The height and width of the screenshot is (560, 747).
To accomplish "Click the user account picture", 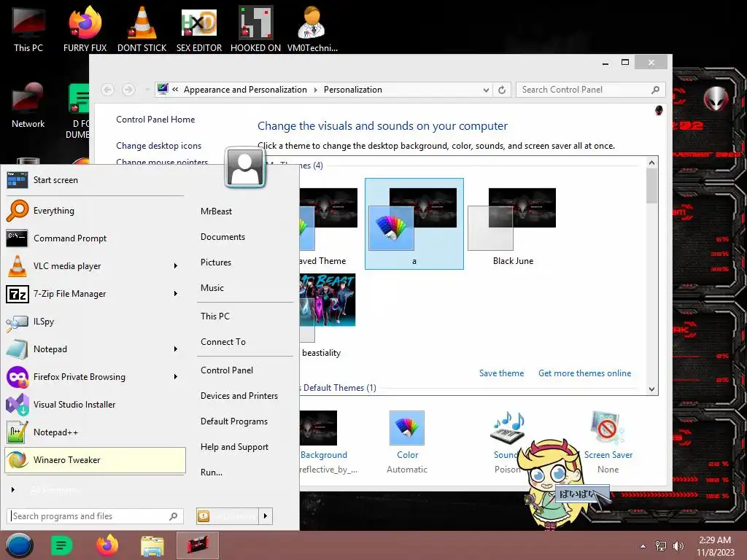I will pyautogui.click(x=245, y=167).
